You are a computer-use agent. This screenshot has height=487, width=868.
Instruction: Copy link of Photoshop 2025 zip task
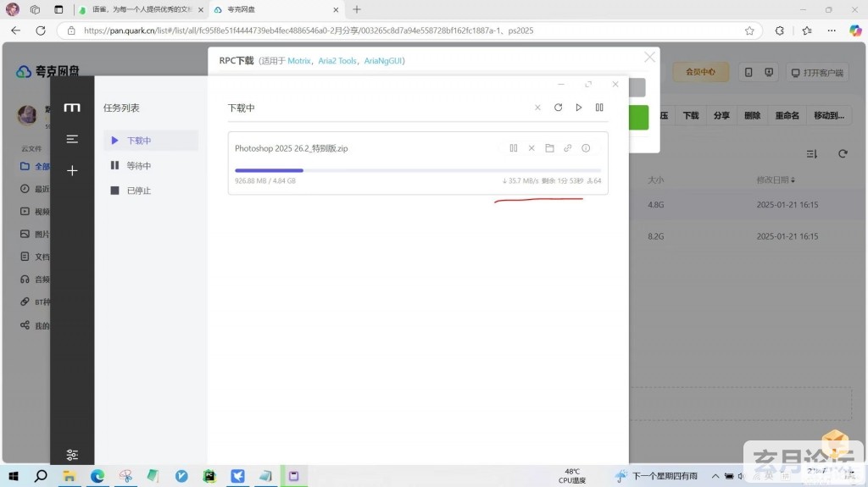click(567, 147)
